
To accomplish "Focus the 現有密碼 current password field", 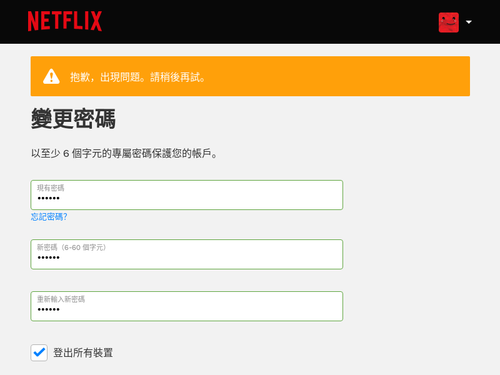I will click(x=187, y=195).
